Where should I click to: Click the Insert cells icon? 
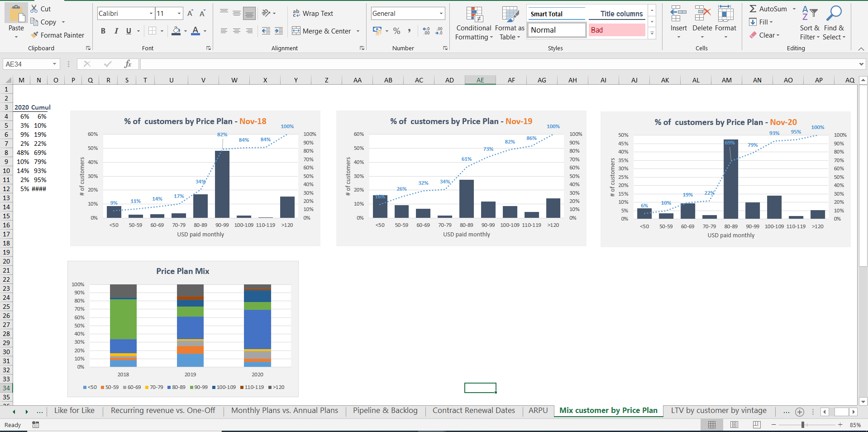[678, 14]
